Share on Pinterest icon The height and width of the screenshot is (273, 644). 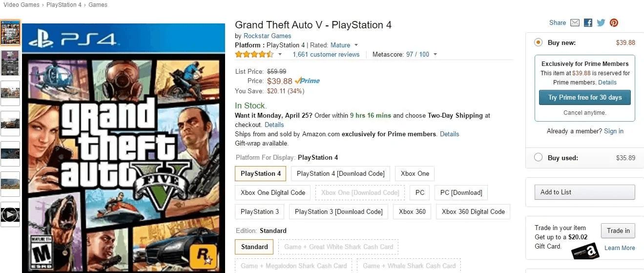coord(614,23)
